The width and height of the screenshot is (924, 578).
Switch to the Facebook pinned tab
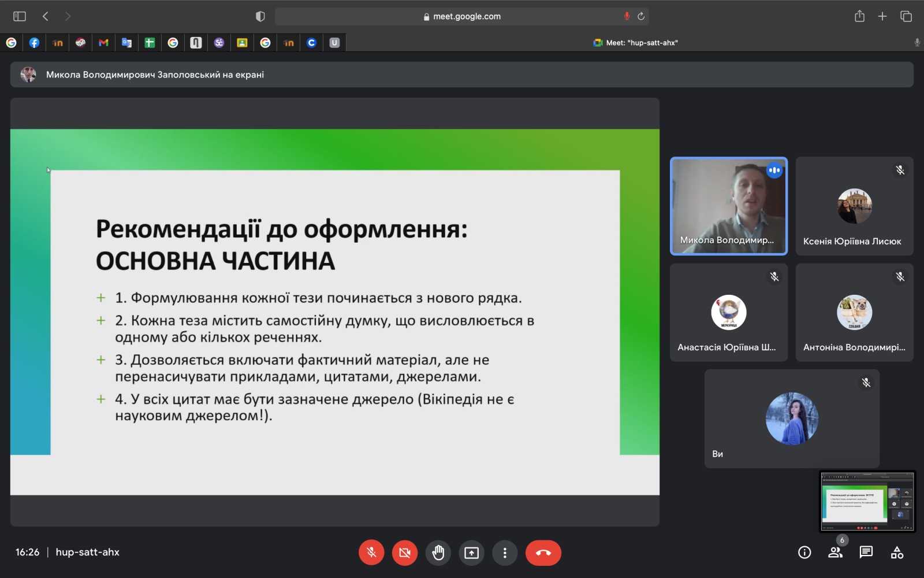click(x=34, y=43)
